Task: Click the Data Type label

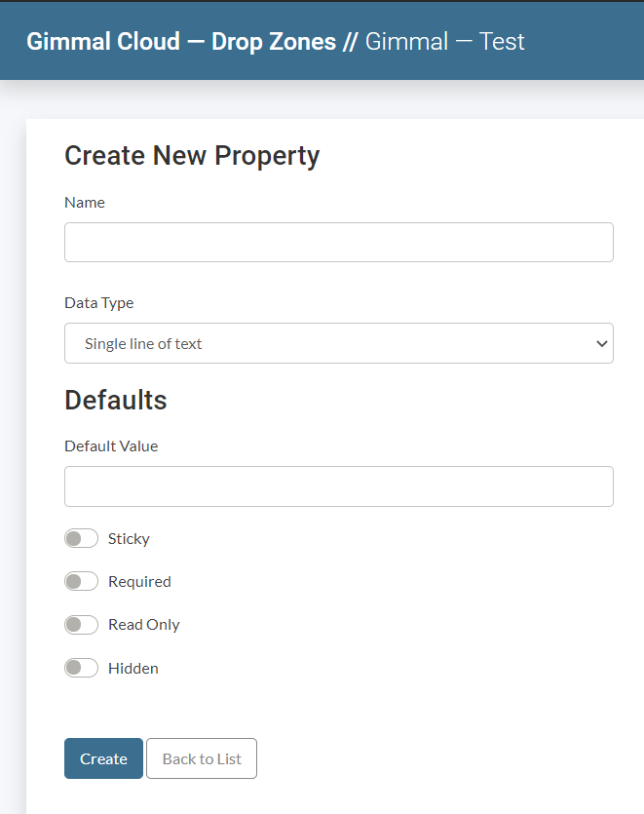Action: (99, 303)
